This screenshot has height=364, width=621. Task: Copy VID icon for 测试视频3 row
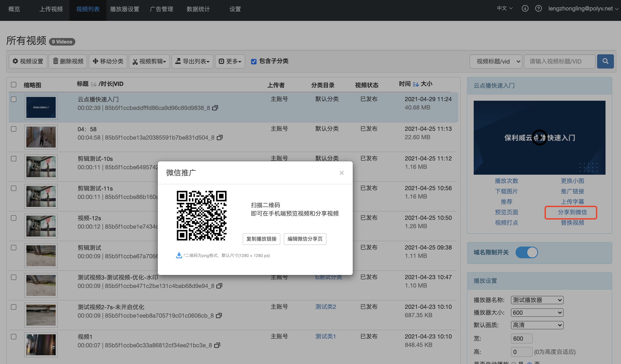tap(219, 286)
